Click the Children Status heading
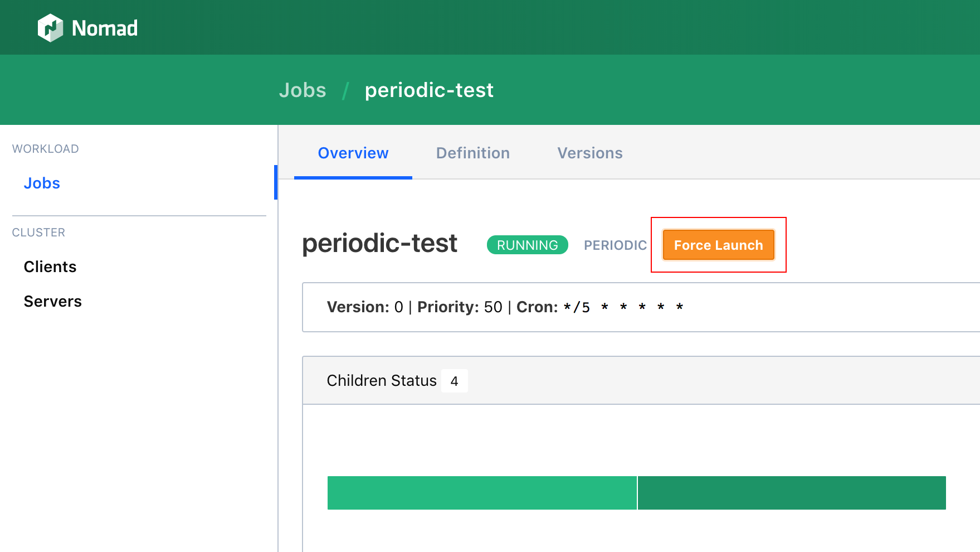 pyautogui.click(x=382, y=380)
